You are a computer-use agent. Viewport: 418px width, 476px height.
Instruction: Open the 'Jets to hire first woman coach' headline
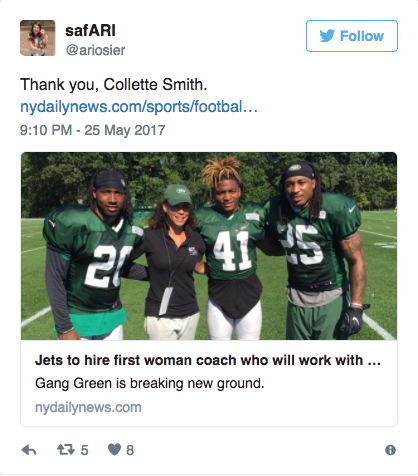[208, 360]
